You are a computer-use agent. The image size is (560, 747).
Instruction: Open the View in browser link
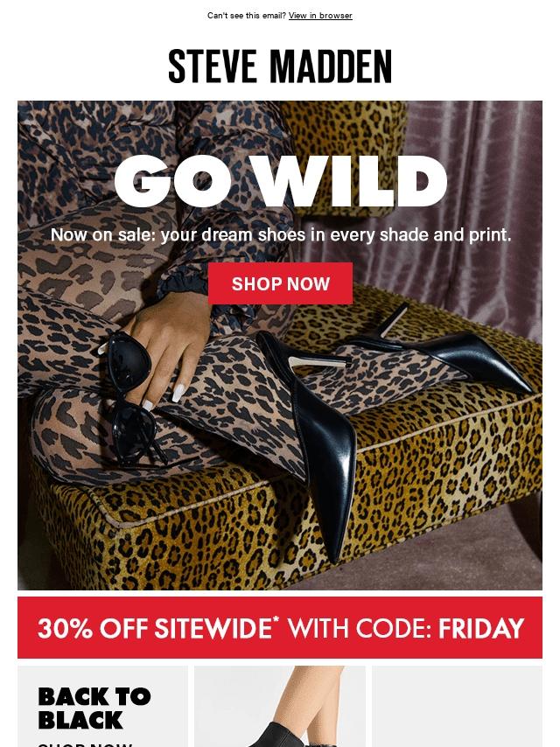(x=320, y=15)
